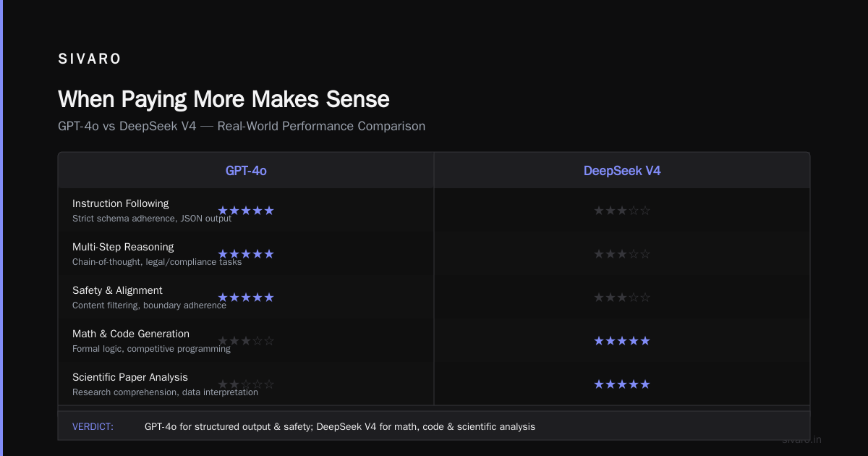The width and height of the screenshot is (868, 456).
Task: Click GPT-4o star rating for Instruction Following
Action: pos(246,211)
